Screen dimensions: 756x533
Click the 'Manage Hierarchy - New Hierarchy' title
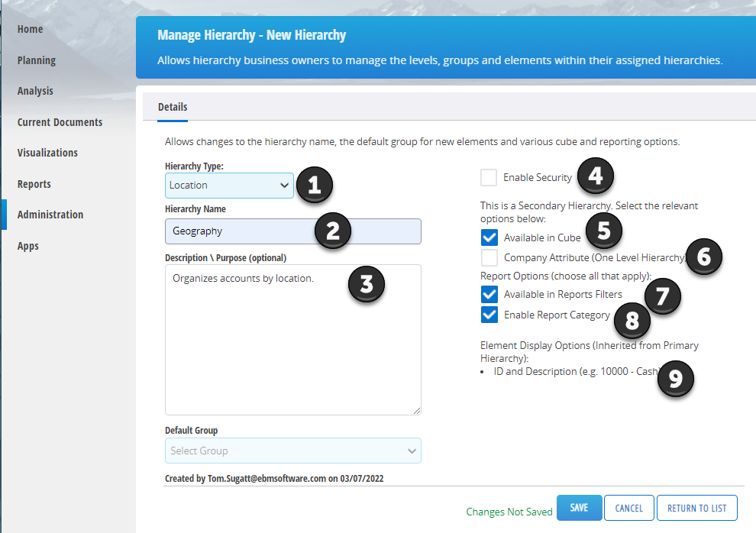click(x=252, y=35)
